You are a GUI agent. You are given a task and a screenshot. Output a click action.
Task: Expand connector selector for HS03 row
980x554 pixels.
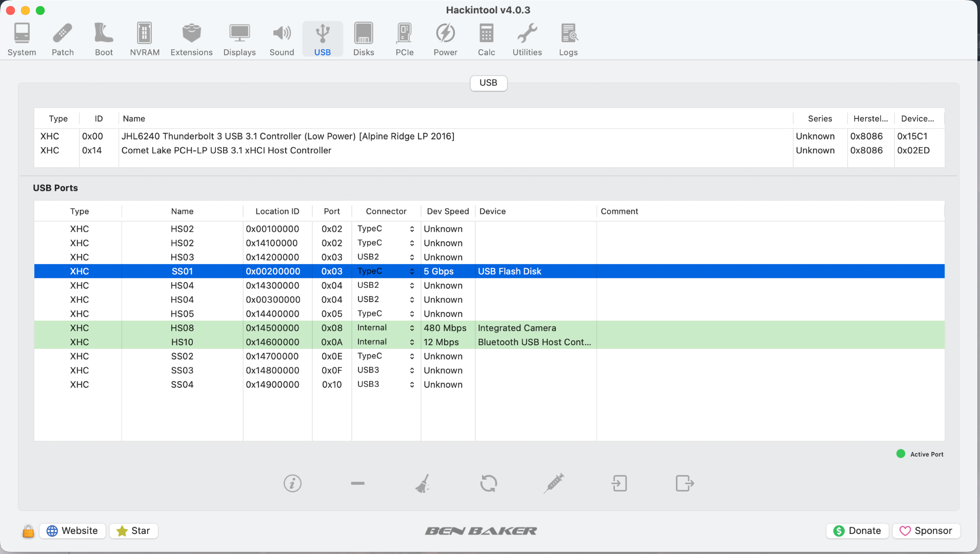click(412, 258)
